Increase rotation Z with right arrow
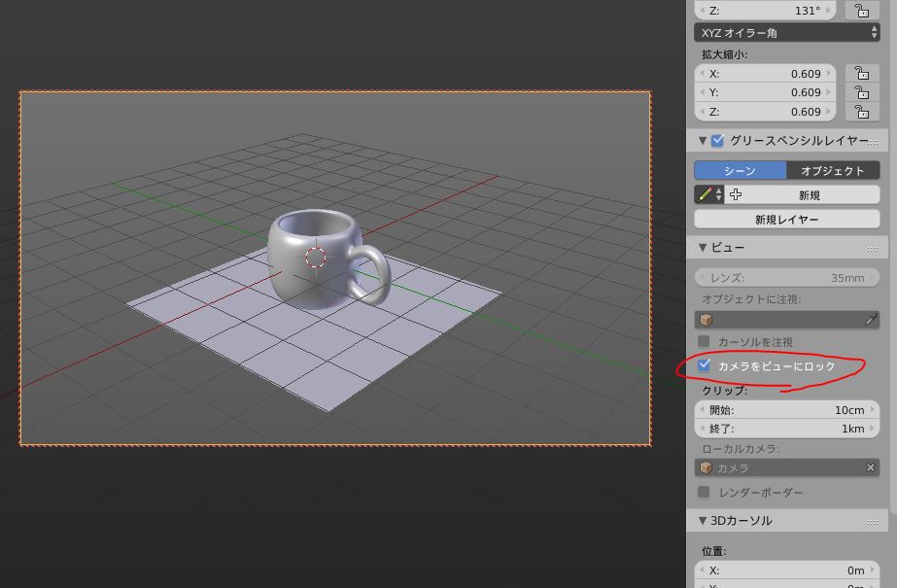 tap(829, 11)
